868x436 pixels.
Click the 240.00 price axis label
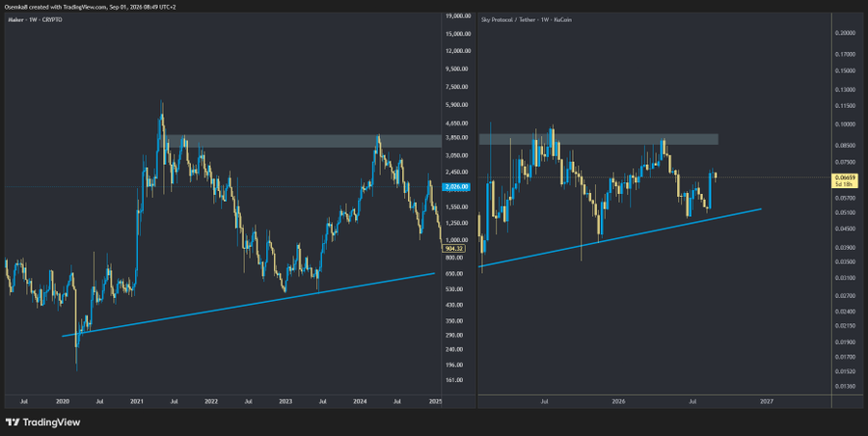tap(454, 349)
